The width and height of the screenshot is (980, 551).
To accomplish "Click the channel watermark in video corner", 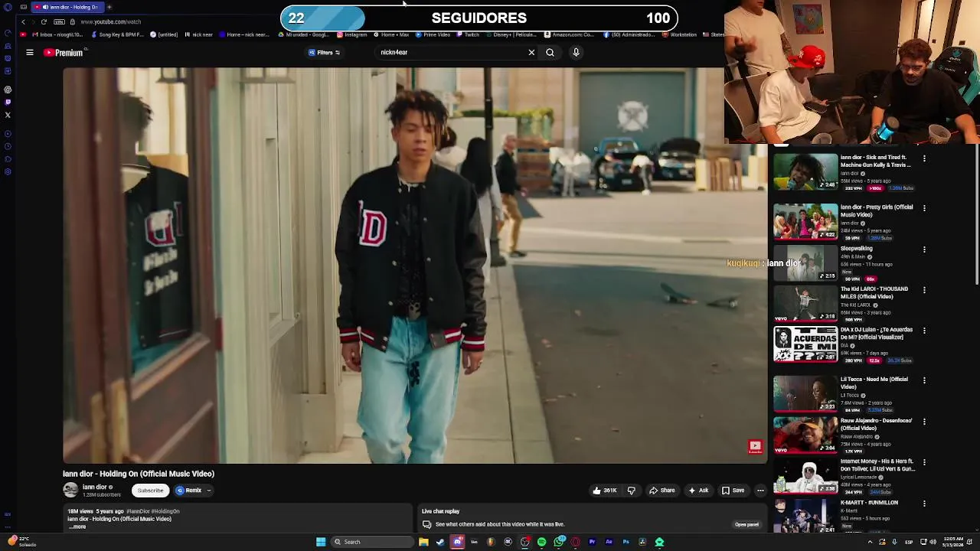I will pos(755,447).
